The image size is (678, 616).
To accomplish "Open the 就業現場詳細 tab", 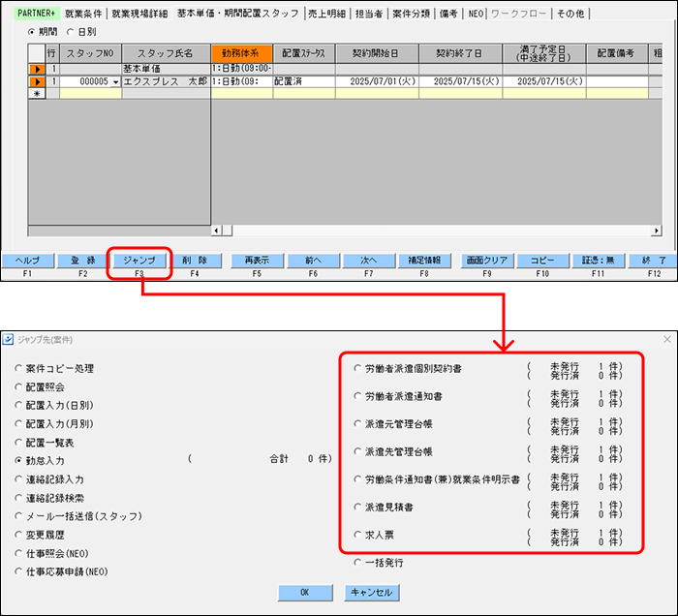I will pos(139,14).
